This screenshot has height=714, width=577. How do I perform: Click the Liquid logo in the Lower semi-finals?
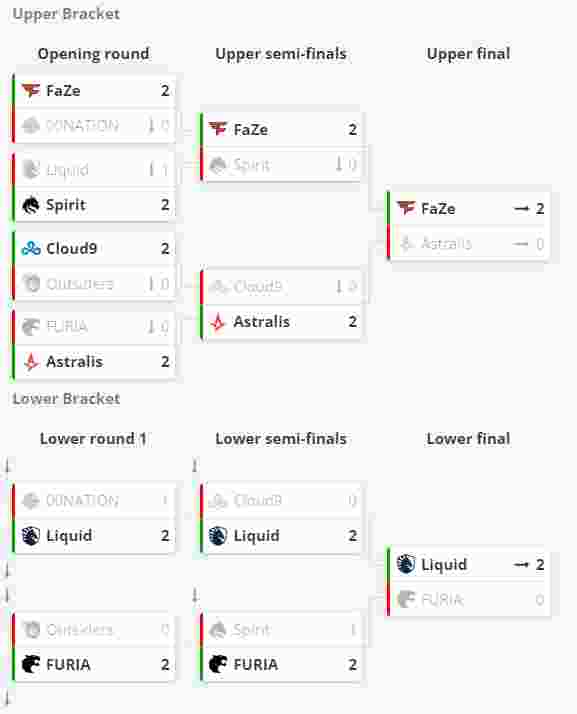pos(218,536)
